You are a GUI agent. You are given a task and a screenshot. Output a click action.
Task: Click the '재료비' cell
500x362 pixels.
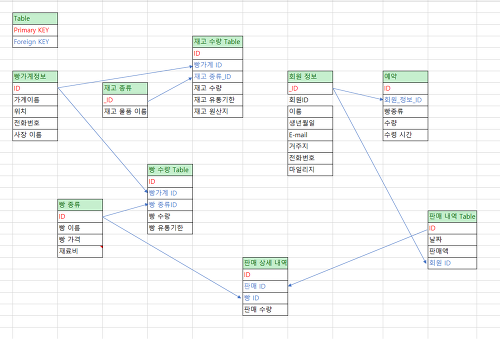click(x=80, y=251)
